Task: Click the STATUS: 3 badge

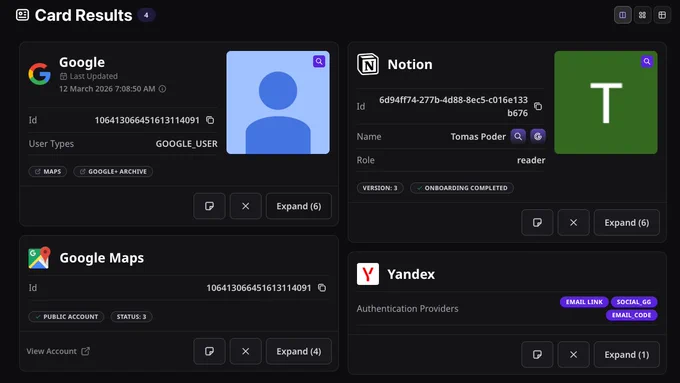Action: (131, 317)
